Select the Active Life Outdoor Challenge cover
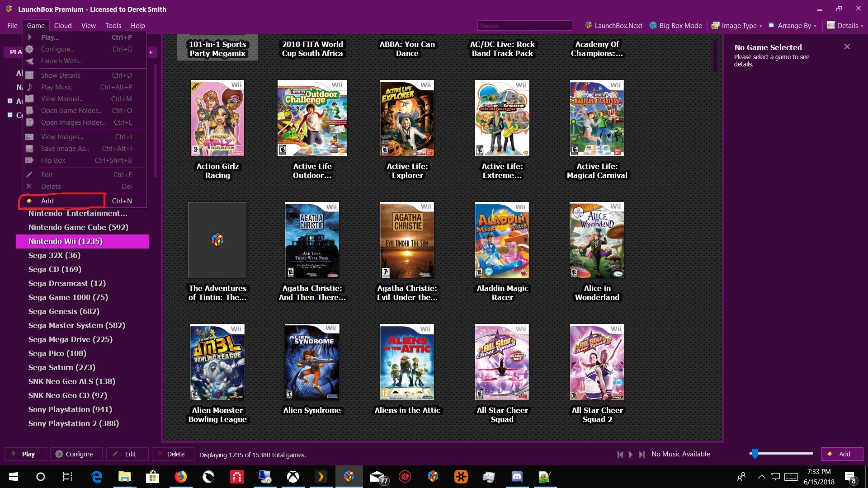The width and height of the screenshot is (868, 488). pos(312,118)
